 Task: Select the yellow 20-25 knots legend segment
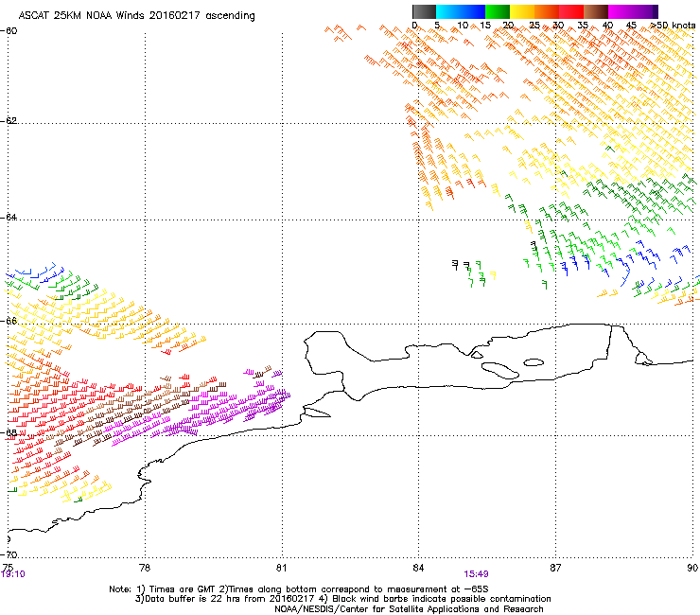(522, 11)
